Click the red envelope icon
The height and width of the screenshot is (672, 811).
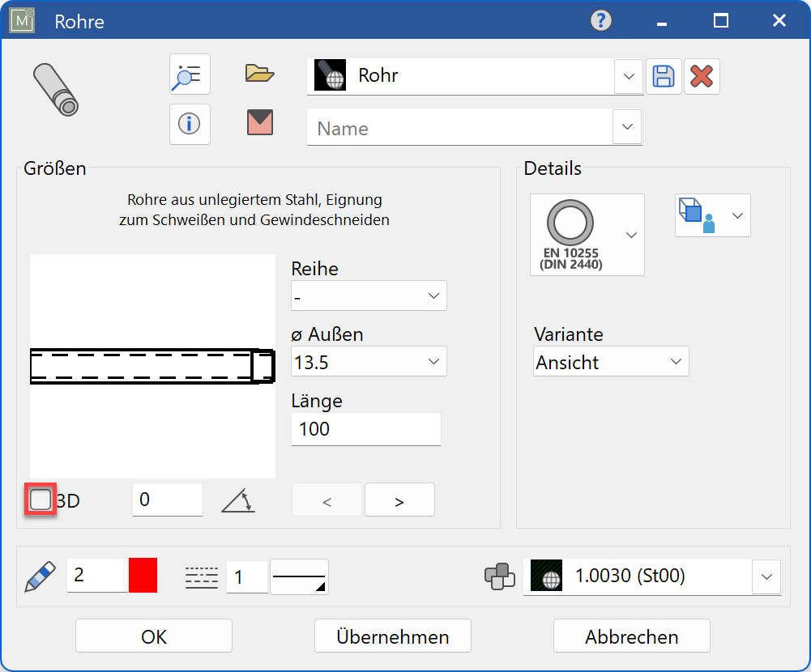coord(260,122)
